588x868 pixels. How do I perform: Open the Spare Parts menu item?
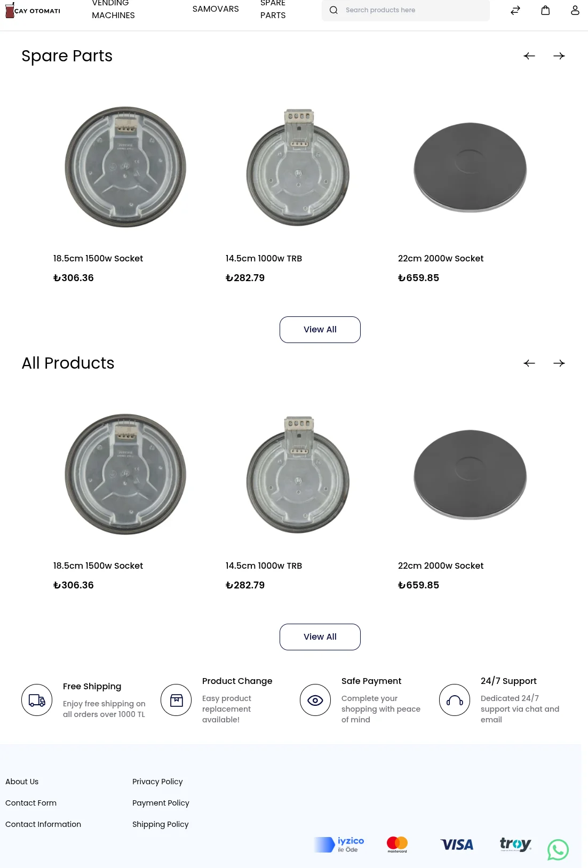pyautogui.click(x=273, y=9)
